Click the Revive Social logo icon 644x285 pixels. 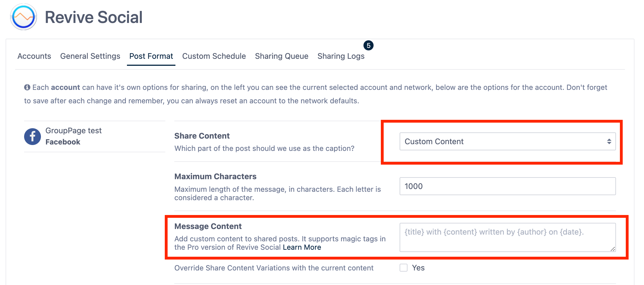24,17
